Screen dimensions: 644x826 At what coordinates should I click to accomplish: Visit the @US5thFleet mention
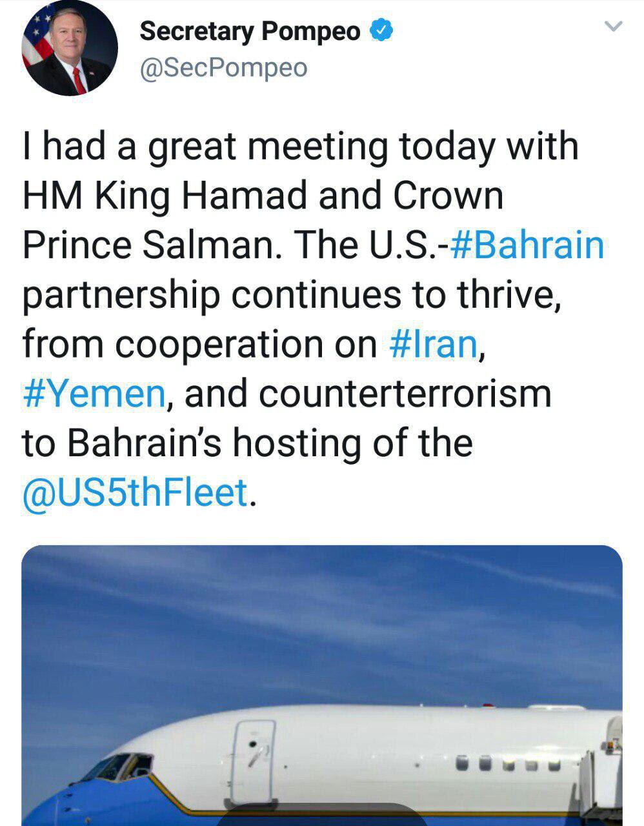[135, 492]
